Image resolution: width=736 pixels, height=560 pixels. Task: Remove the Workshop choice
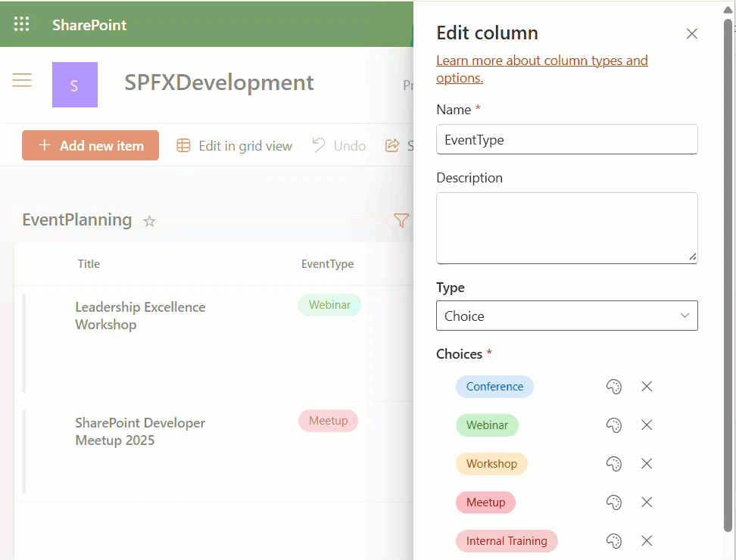pyautogui.click(x=647, y=464)
